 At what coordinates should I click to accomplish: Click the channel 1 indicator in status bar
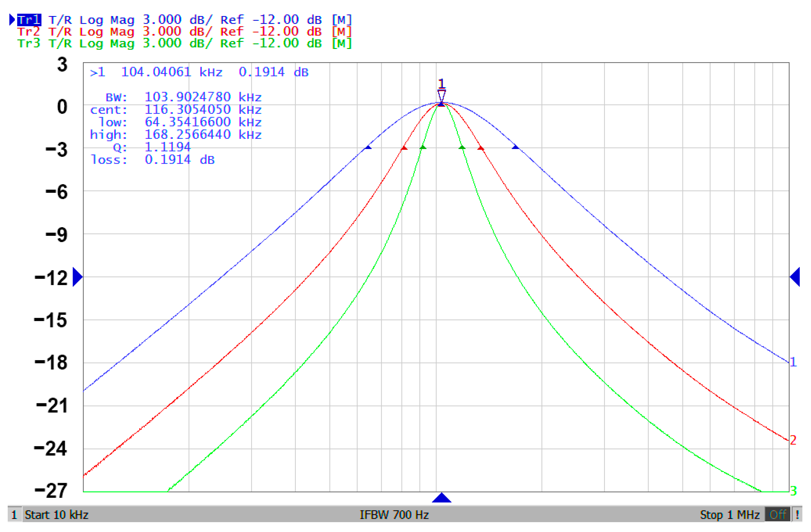click(x=14, y=514)
